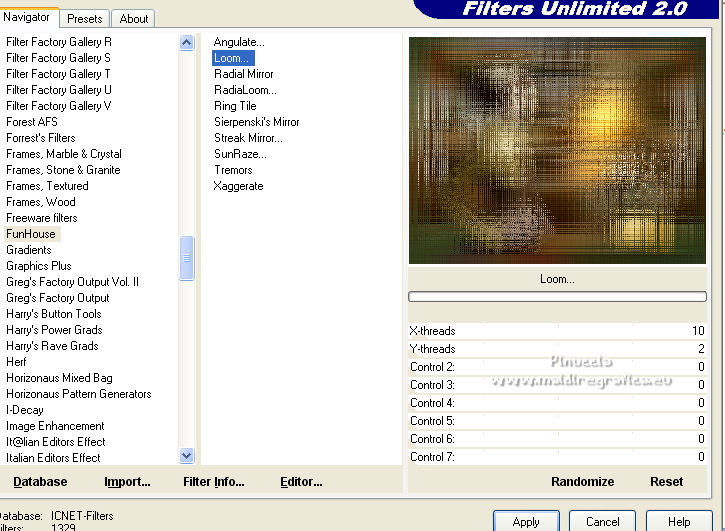This screenshot has height=531, width=725.
Task: Click the Import... button
Action: pyautogui.click(x=127, y=482)
